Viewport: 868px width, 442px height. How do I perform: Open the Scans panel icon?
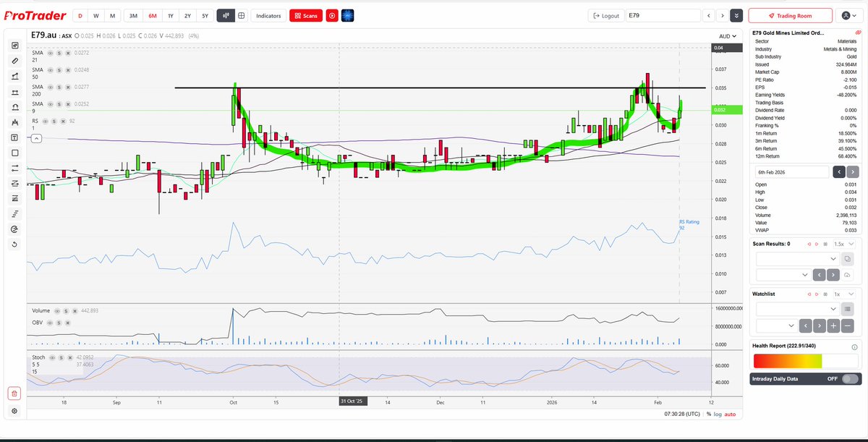coord(305,14)
